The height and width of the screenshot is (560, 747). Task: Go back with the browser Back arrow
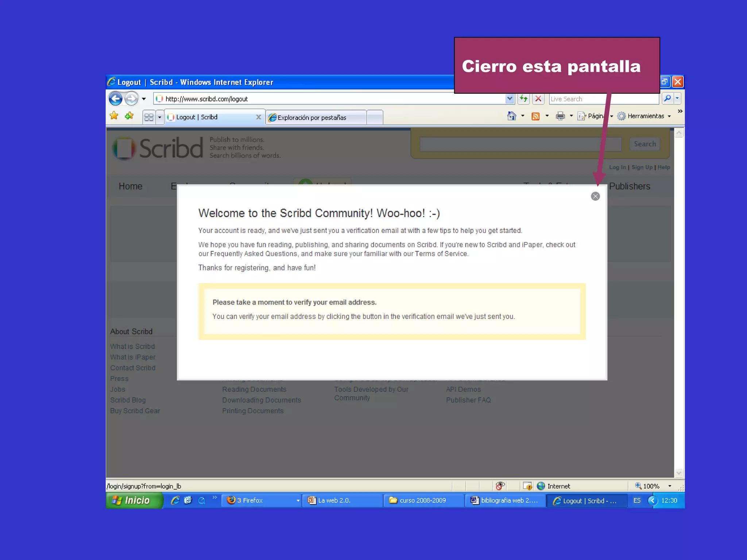[x=116, y=98]
